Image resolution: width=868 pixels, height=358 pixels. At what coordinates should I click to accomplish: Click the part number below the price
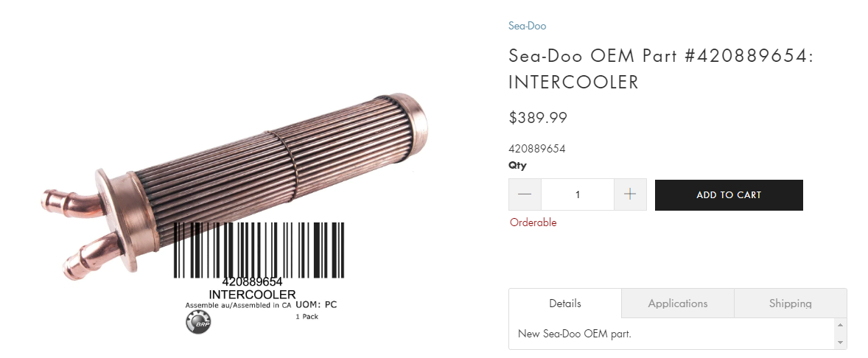pyautogui.click(x=537, y=149)
